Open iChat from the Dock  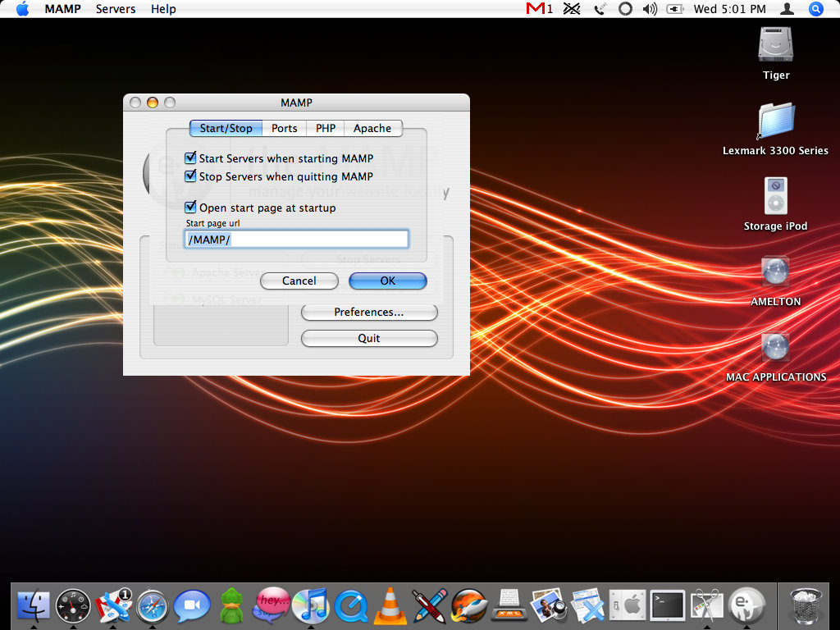[x=192, y=606]
